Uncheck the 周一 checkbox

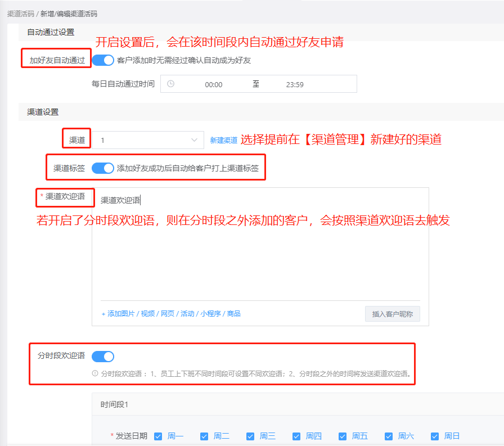[x=158, y=436]
